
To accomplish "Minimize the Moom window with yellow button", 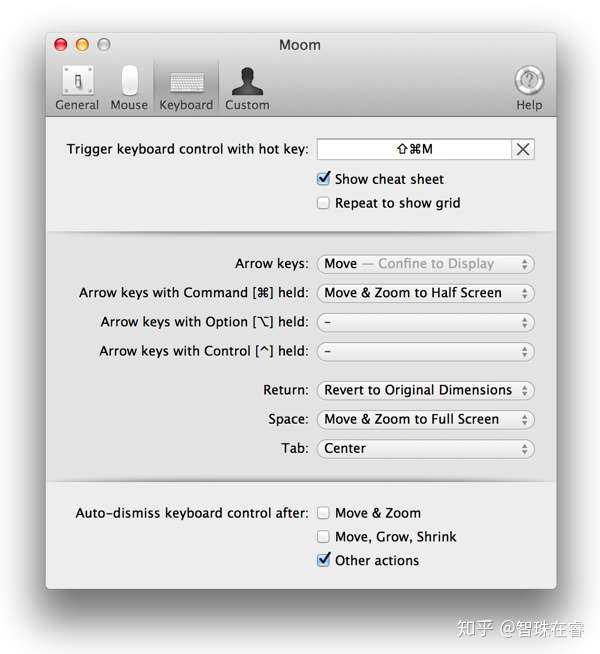I will pos(82,45).
